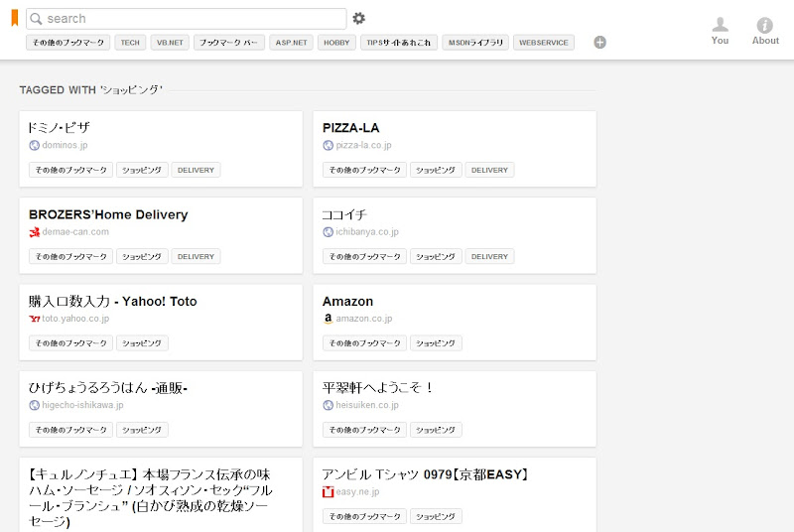The image size is (794, 532).
Task: Click the demae-can.com URL text
Action: coord(75,232)
